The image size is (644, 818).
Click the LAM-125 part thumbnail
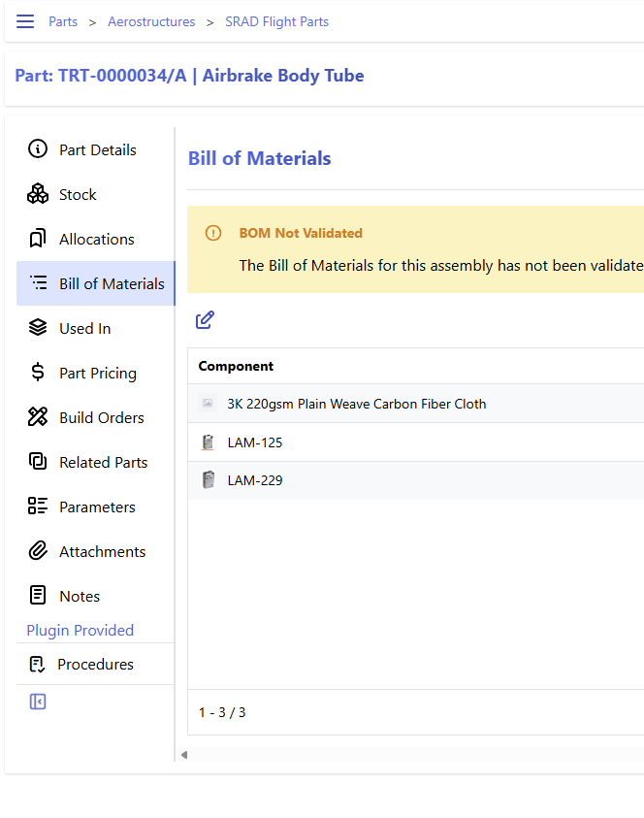click(x=208, y=442)
